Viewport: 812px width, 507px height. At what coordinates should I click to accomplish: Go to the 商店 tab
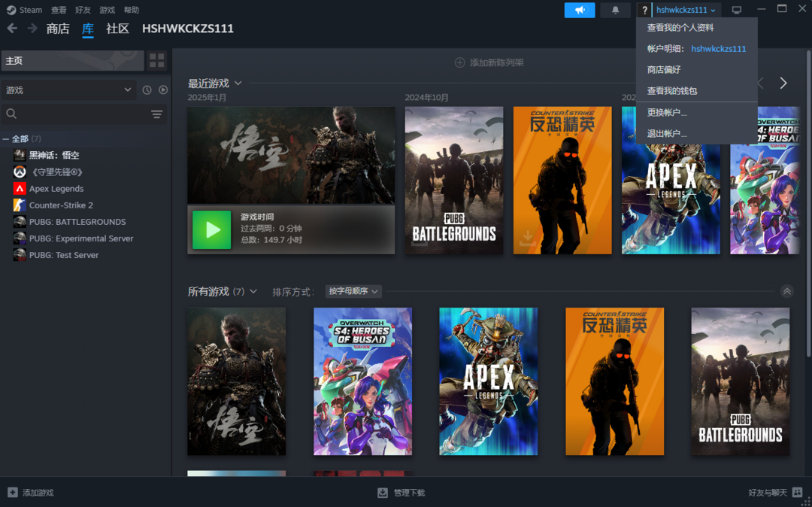pos(57,29)
